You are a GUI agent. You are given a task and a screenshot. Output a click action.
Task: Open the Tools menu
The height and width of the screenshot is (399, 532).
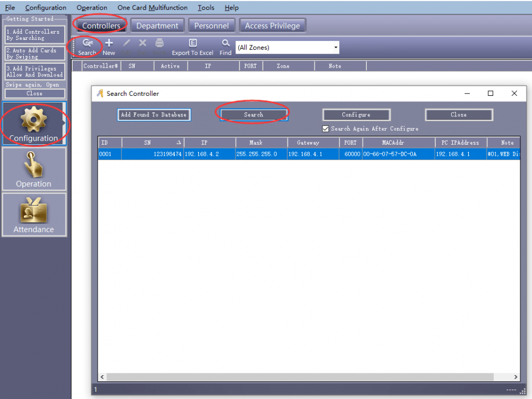206,8
